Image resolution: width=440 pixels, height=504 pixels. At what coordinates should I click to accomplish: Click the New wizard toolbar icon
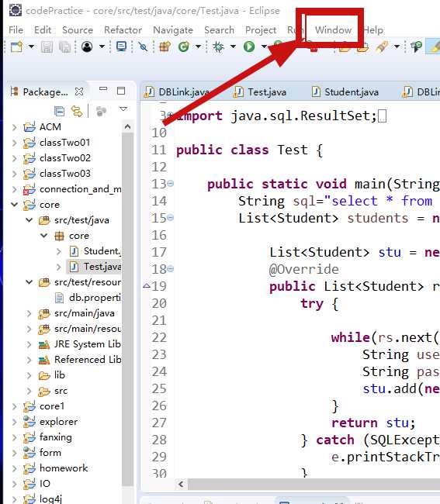tap(17, 47)
